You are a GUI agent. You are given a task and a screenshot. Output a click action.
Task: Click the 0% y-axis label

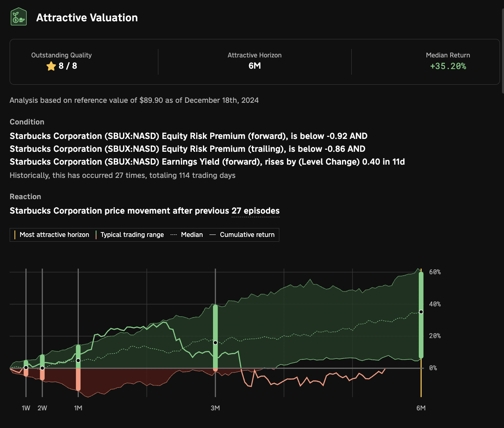(x=433, y=368)
